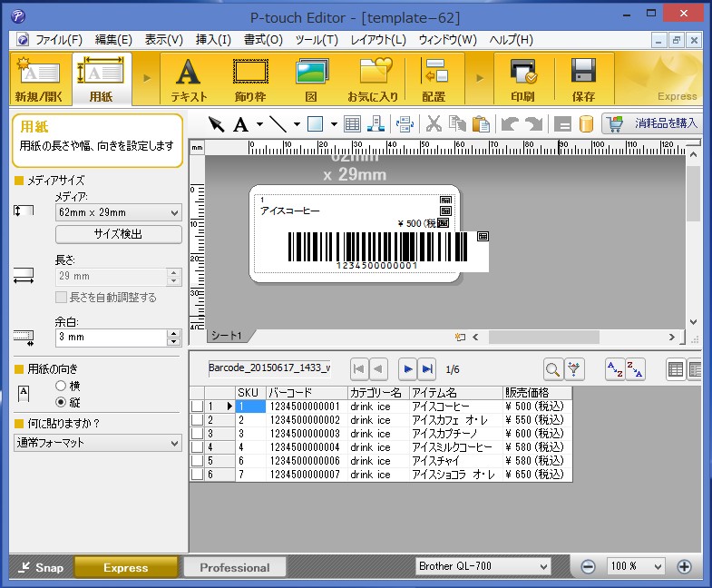Jump to last database record

point(427,369)
